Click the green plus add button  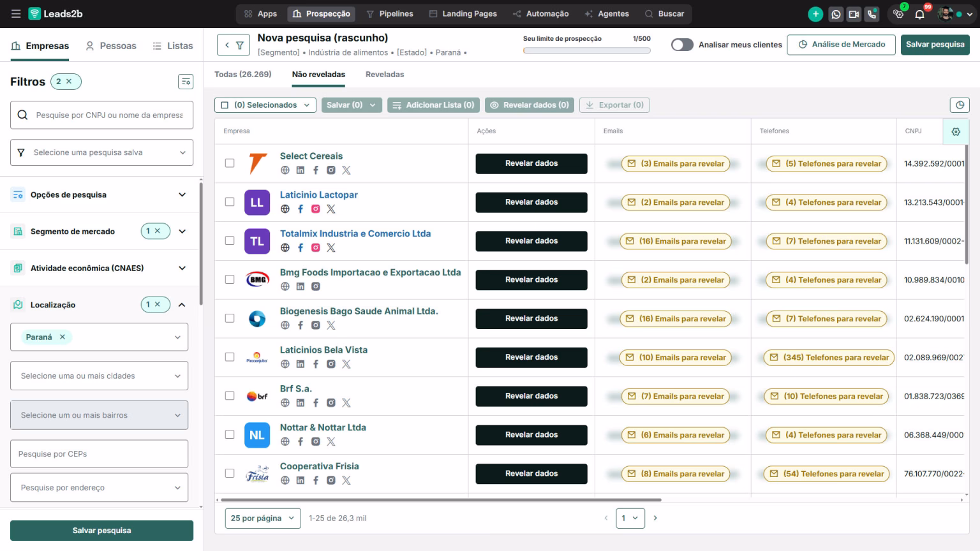pyautogui.click(x=815, y=14)
